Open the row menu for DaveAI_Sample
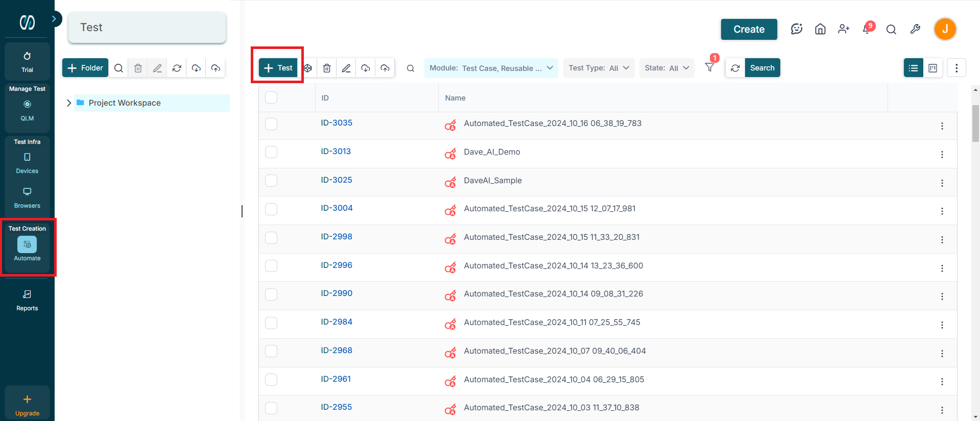Image resolution: width=980 pixels, height=421 pixels. point(942,183)
